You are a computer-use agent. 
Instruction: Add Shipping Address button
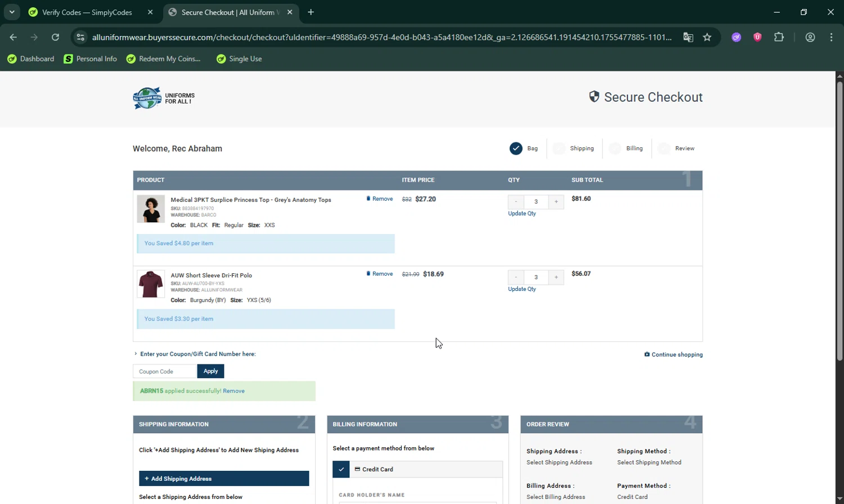[x=224, y=479]
